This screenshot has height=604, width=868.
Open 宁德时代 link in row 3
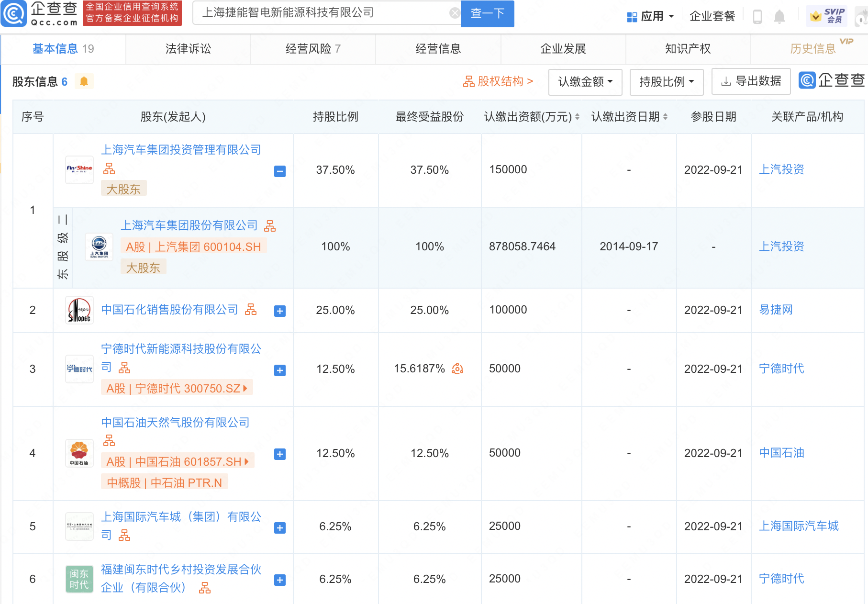coord(781,369)
